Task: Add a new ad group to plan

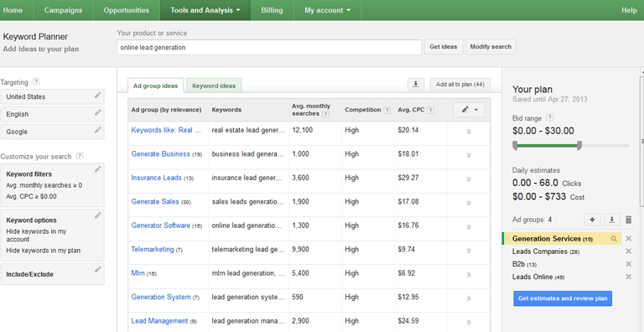Action: 592,220
